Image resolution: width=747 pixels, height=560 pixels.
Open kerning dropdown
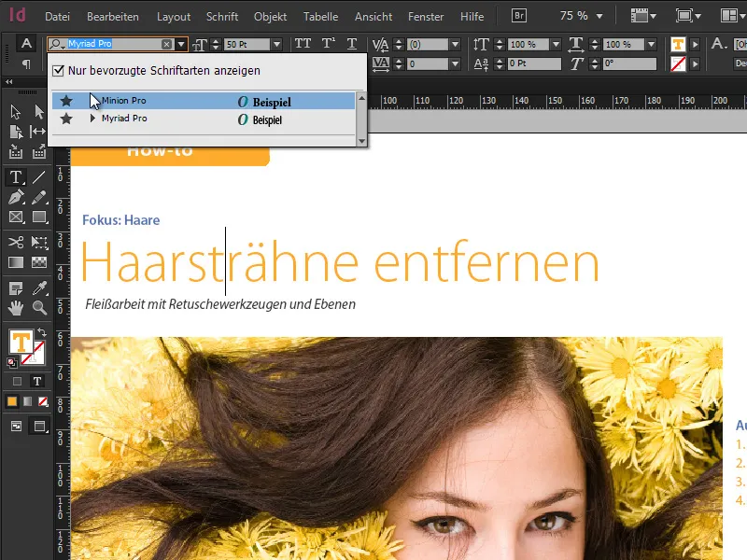[455, 44]
